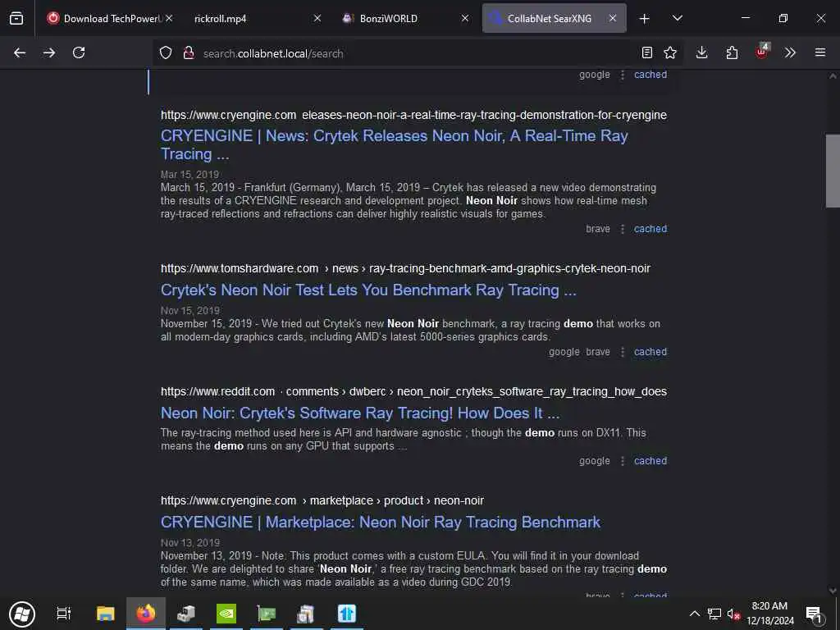The height and width of the screenshot is (630, 840).
Task: Open CRYENGINE Marketplace Neon Noir Benchmark result
Action: [381, 522]
